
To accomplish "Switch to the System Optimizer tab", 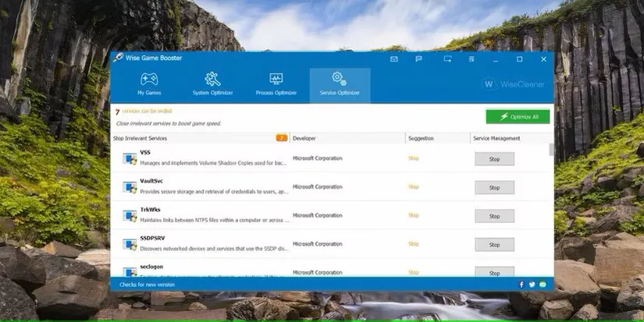I will point(213,85).
